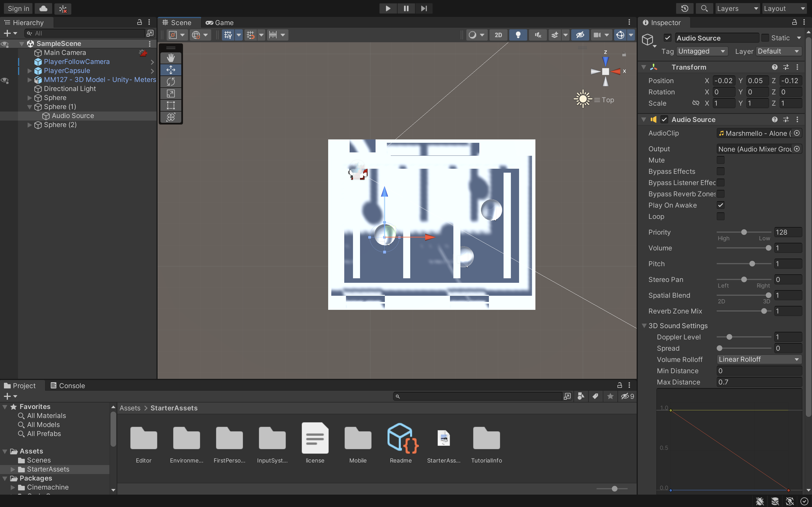The width and height of the screenshot is (812, 507).
Task: Select the Hand view tool
Action: (x=171, y=58)
